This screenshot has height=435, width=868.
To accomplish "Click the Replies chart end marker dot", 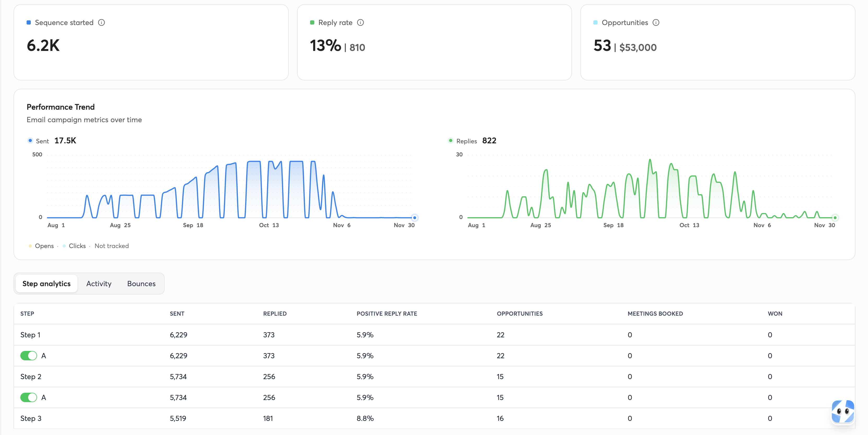I will click(835, 218).
